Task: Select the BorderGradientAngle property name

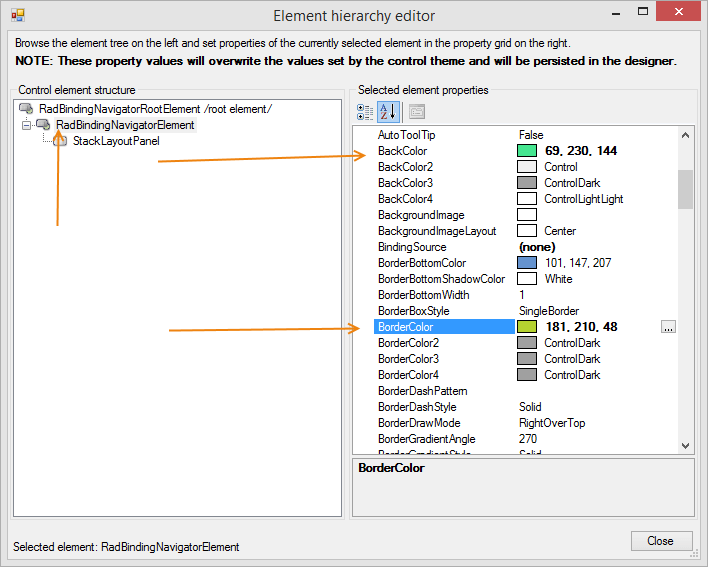Action: point(427,439)
